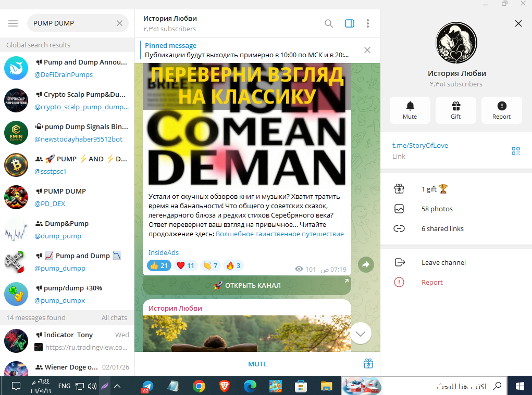Click the dolphin avatar of DeFiDrainPumps
532x395 pixels.
pos(16,68)
